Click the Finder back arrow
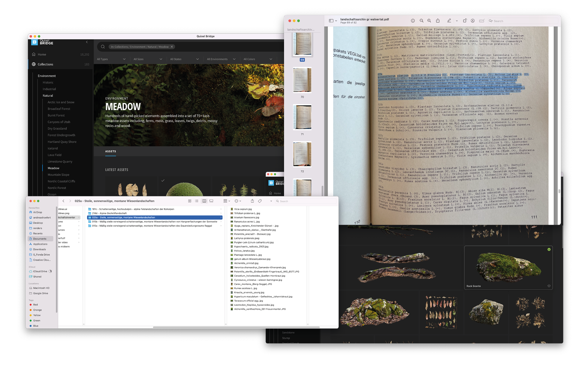This screenshot has width=588, height=381. (x=63, y=201)
